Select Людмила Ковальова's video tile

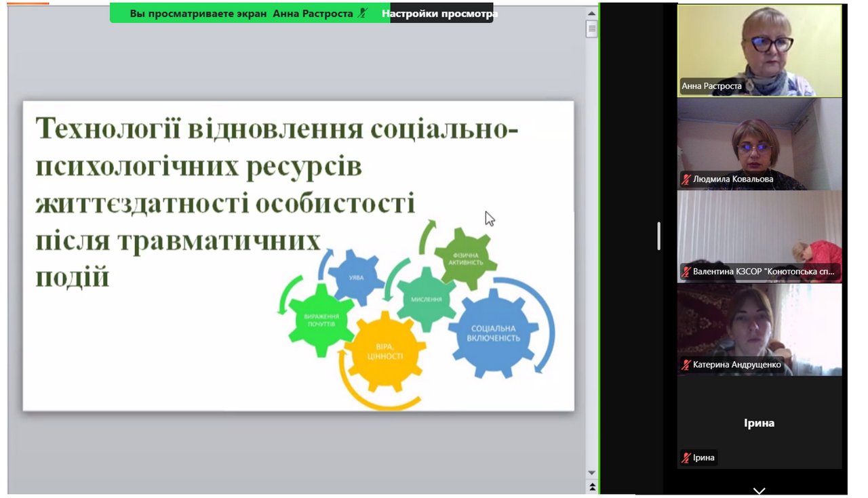[759, 144]
